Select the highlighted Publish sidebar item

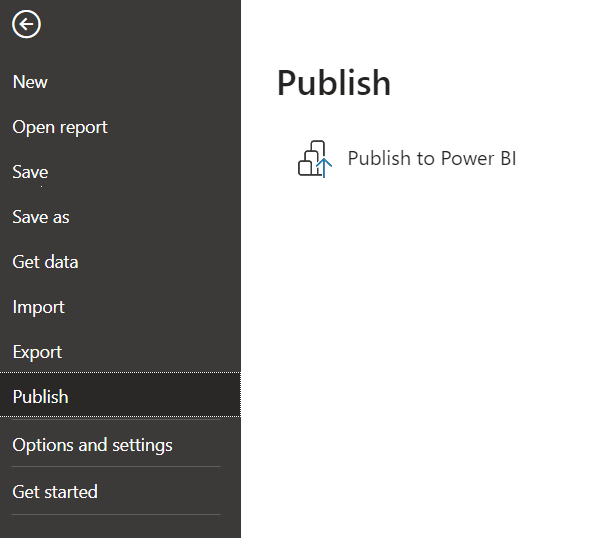tap(120, 395)
